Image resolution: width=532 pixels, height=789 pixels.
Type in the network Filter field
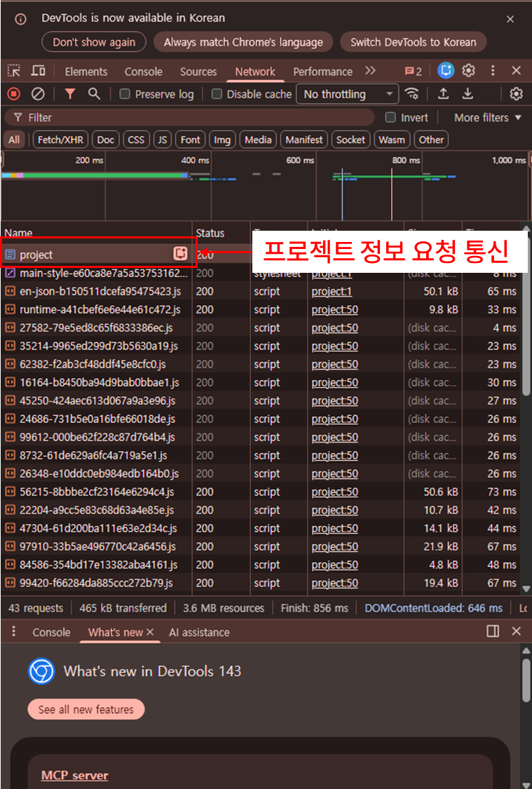click(196, 118)
